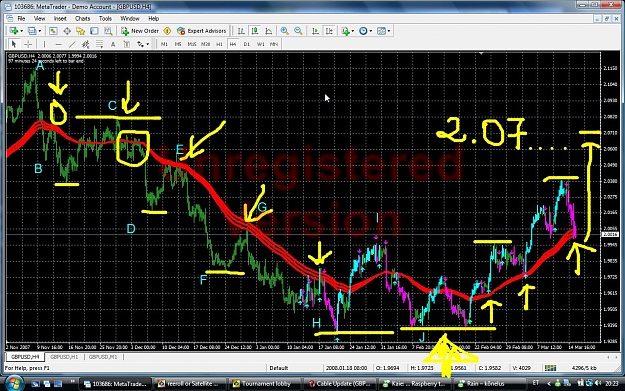Set timeframe to M15
625x391 pixels.
192,44
